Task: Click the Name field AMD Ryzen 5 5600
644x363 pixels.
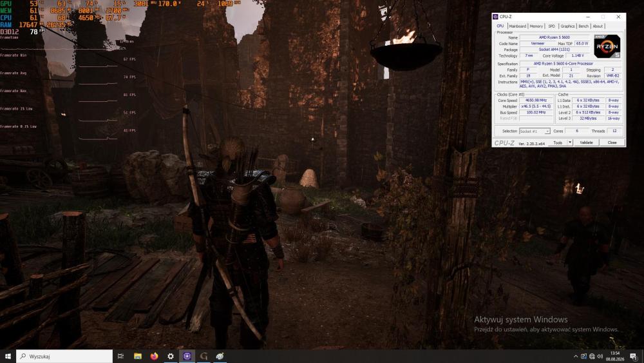Action: [554, 37]
